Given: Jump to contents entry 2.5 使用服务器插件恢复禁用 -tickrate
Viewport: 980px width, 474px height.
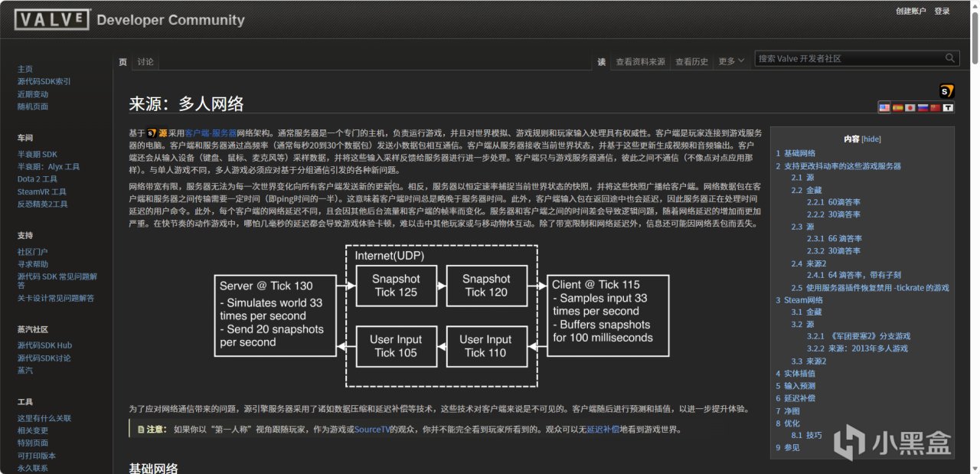Looking at the screenshot, I should click(870, 288).
